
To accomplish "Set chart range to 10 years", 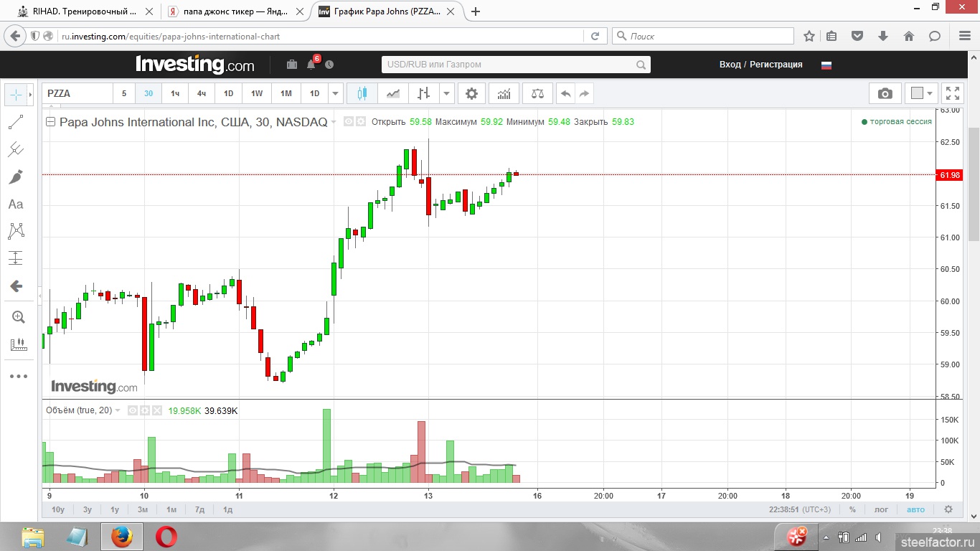I will (58, 509).
